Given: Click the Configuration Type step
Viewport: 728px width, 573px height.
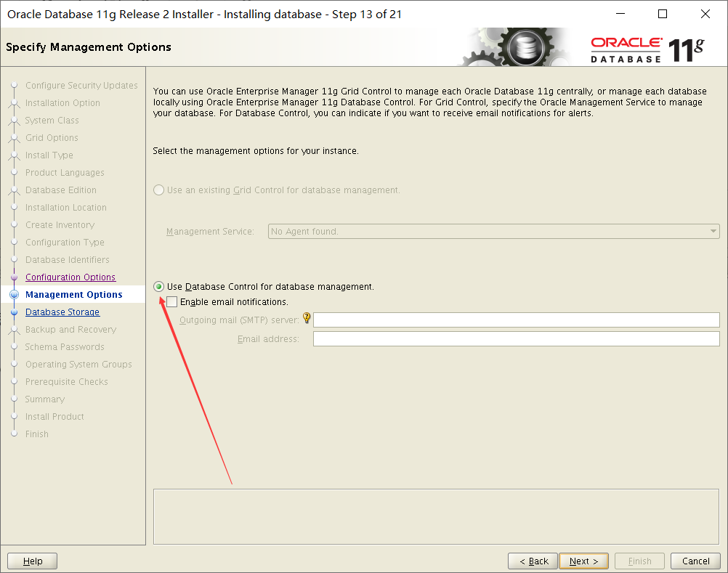Looking at the screenshot, I should [65, 242].
